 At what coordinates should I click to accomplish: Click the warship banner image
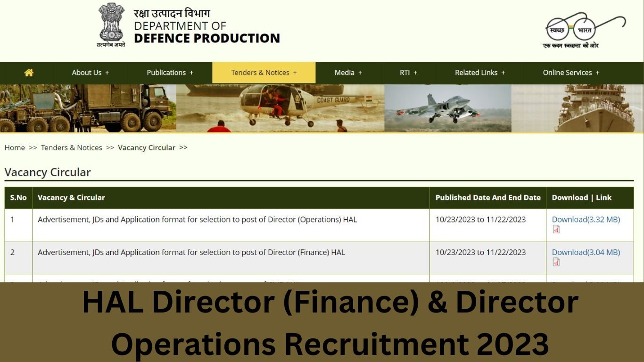pyautogui.click(x=585, y=108)
